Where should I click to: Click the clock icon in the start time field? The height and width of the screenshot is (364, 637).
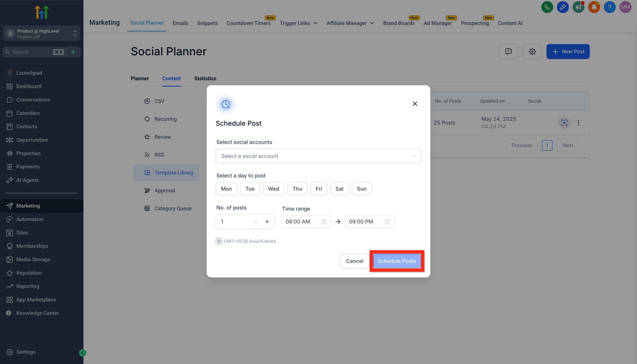point(324,221)
